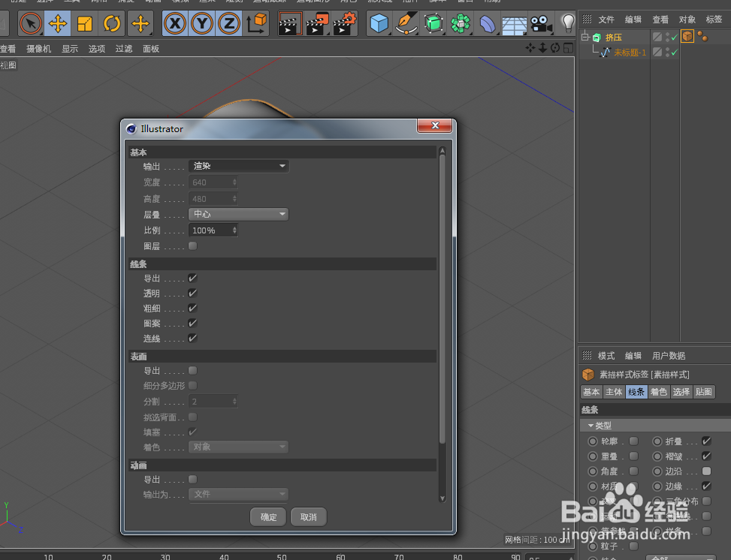Enable the 图层 checkbox in Illustrator dialog
This screenshot has height=560, width=731.
[x=192, y=245]
